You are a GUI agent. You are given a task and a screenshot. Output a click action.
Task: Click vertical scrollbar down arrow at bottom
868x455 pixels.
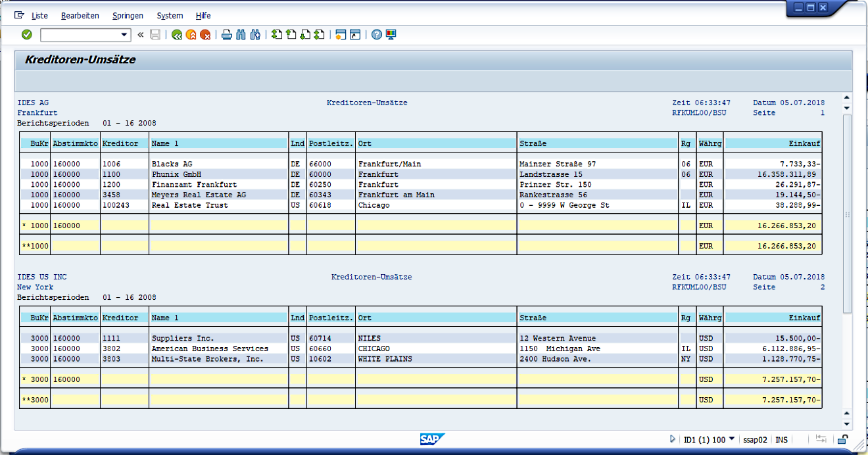tap(847, 424)
